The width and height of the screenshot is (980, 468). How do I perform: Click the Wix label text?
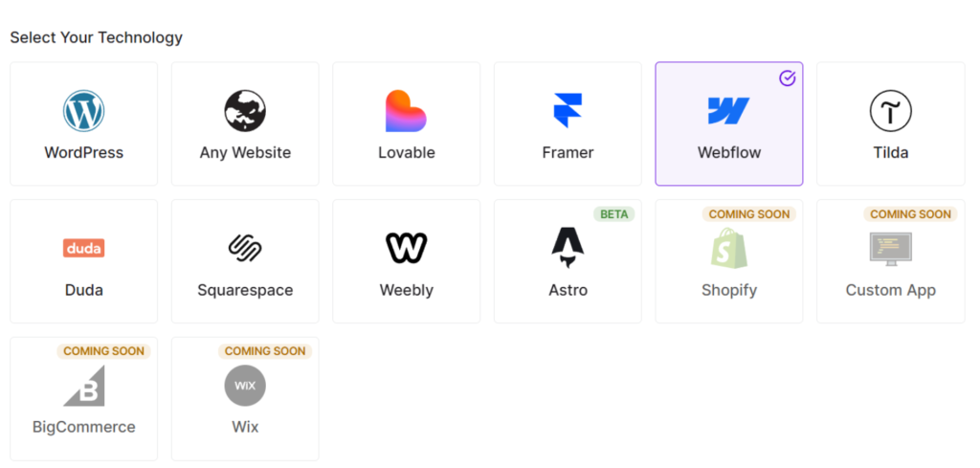coord(245,427)
